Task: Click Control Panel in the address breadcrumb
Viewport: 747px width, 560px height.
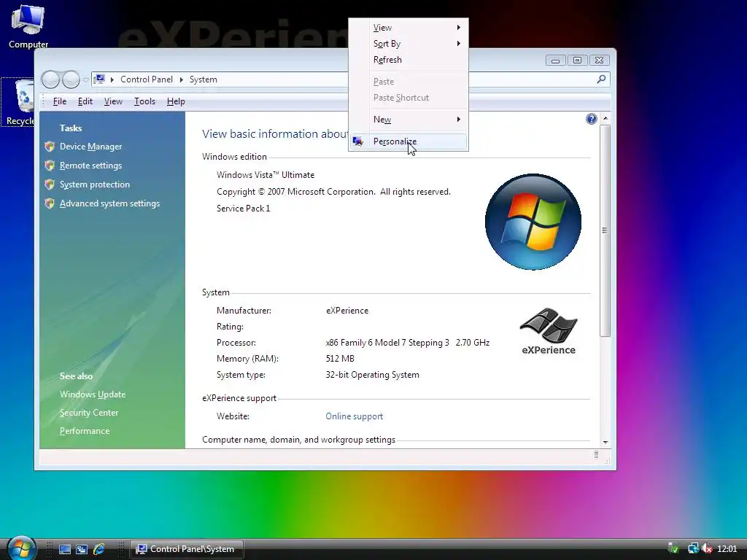Action: [146, 79]
